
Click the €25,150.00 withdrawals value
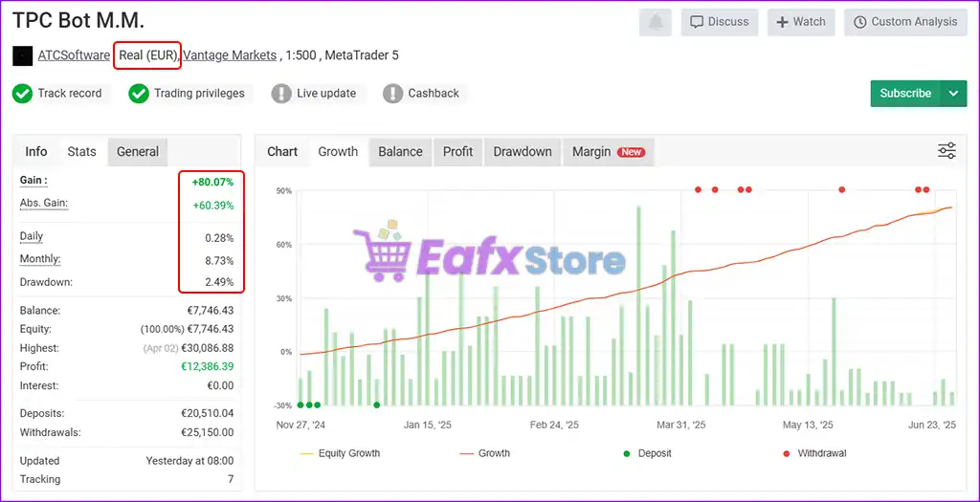[208, 432]
